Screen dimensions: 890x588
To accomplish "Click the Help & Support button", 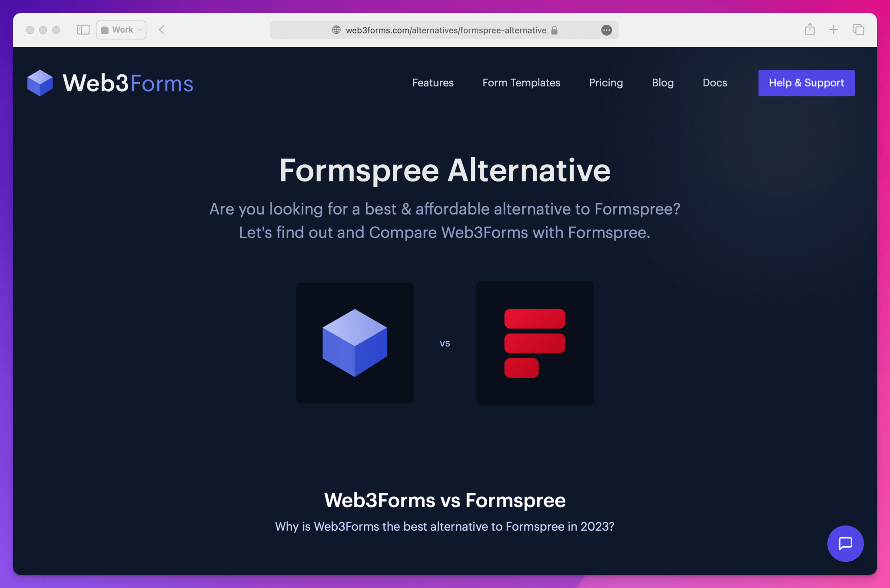I will pyautogui.click(x=807, y=83).
